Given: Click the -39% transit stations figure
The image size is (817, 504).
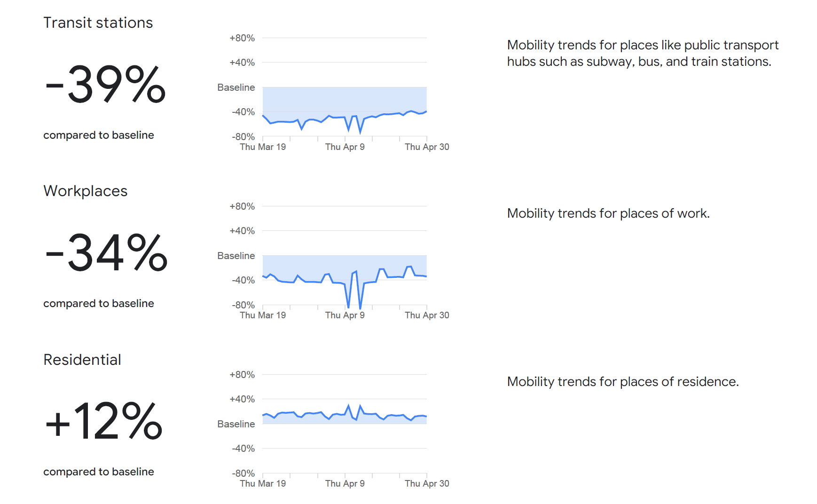Looking at the screenshot, I should 105,84.
